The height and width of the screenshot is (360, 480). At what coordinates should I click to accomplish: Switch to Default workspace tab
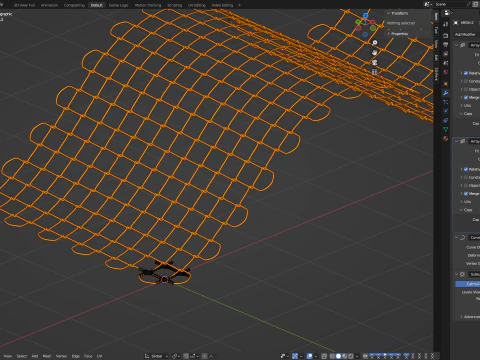pos(97,5)
